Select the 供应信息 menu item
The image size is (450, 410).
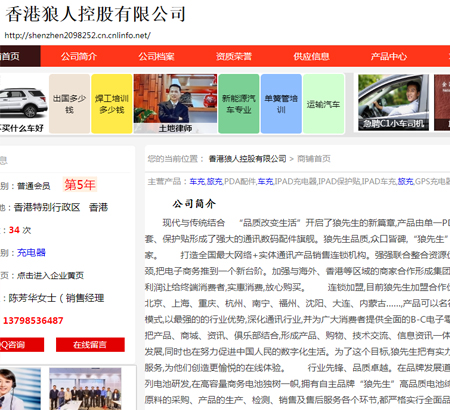point(311,56)
